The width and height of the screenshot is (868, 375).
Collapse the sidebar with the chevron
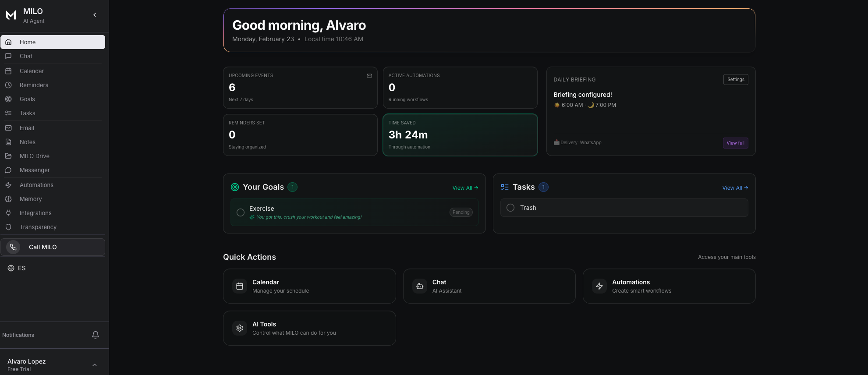click(95, 15)
